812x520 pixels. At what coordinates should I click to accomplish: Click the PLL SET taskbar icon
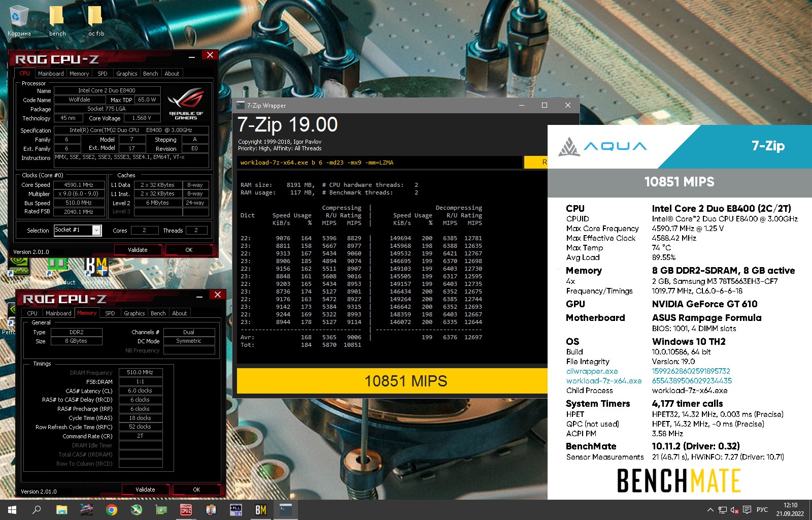coord(235,510)
